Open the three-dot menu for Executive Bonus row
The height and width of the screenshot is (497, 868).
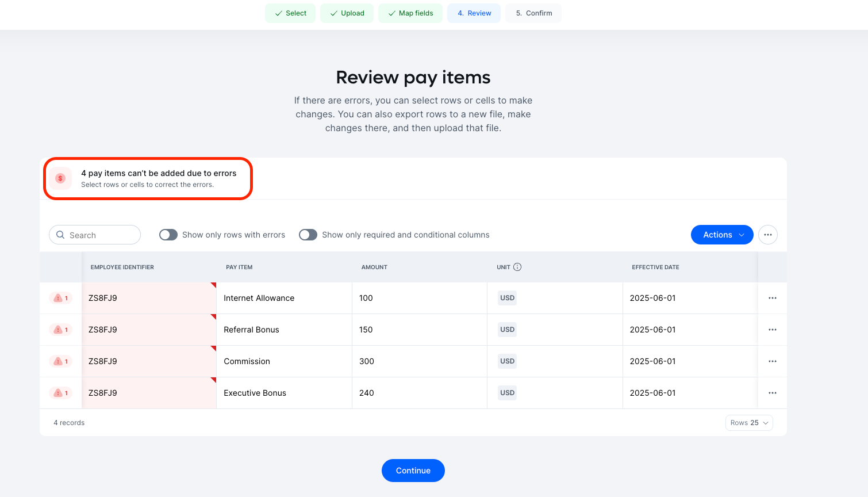click(773, 393)
